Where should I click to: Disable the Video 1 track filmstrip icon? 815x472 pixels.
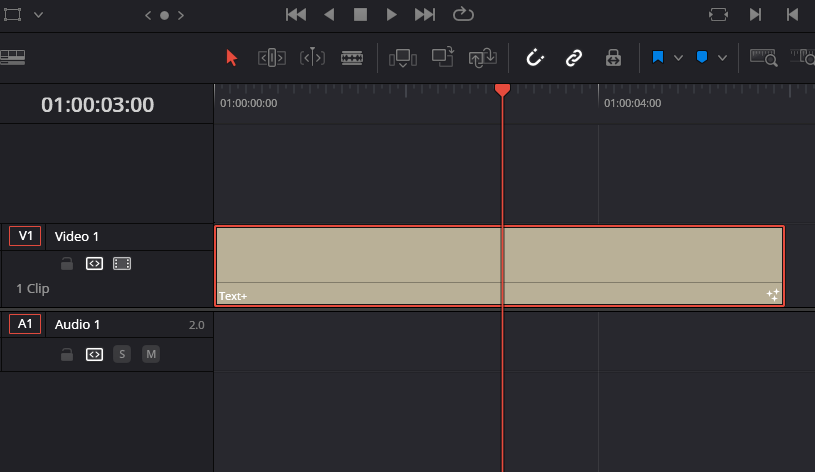[x=122, y=264]
